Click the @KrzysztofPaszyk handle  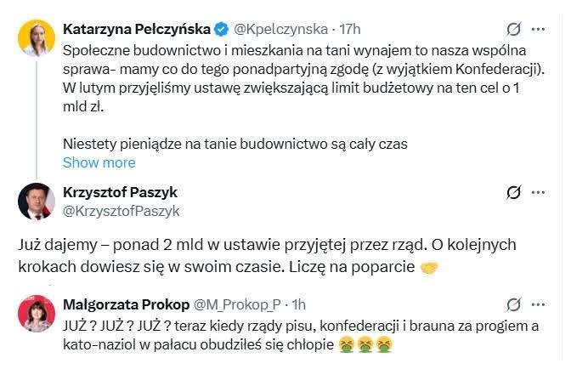(122, 211)
